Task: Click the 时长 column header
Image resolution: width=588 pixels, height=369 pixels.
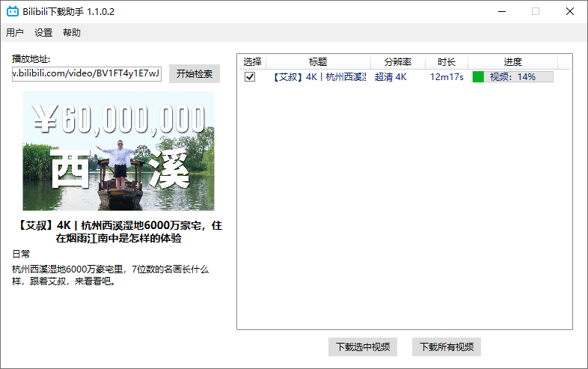Action: [447, 62]
